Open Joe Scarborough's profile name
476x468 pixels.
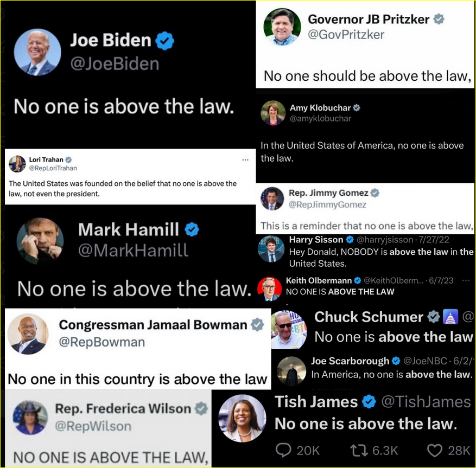(350, 361)
